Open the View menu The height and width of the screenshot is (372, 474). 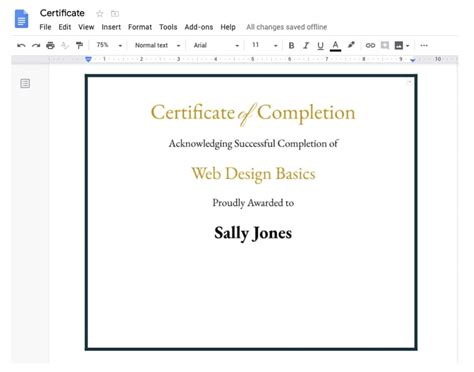coord(86,27)
